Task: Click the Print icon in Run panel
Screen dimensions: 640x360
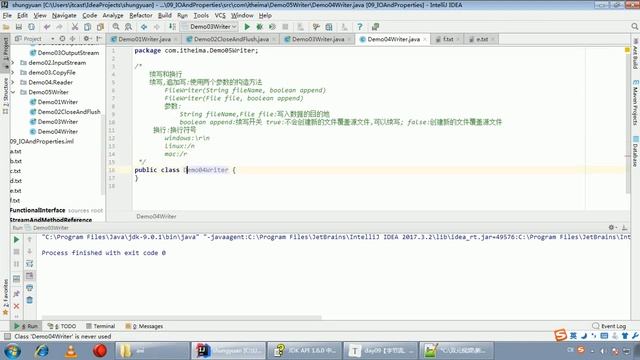Action: point(29,288)
